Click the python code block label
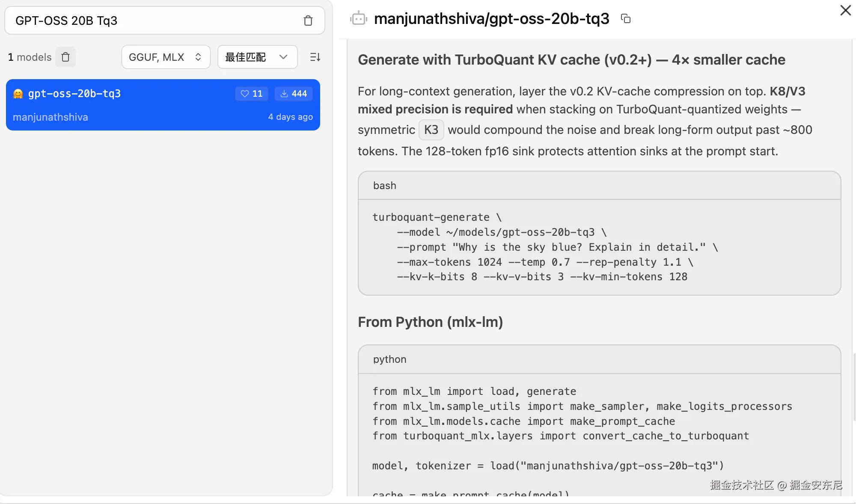 click(390, 359)
